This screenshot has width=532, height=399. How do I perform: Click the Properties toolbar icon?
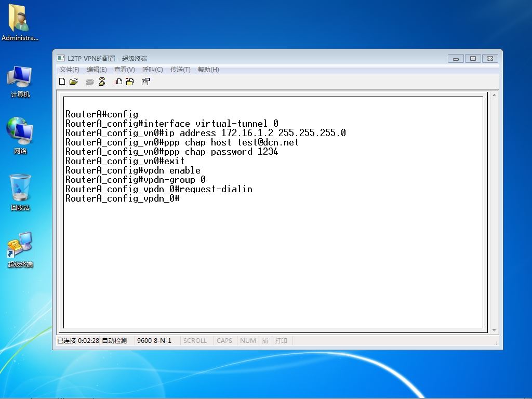click(145, 82)
